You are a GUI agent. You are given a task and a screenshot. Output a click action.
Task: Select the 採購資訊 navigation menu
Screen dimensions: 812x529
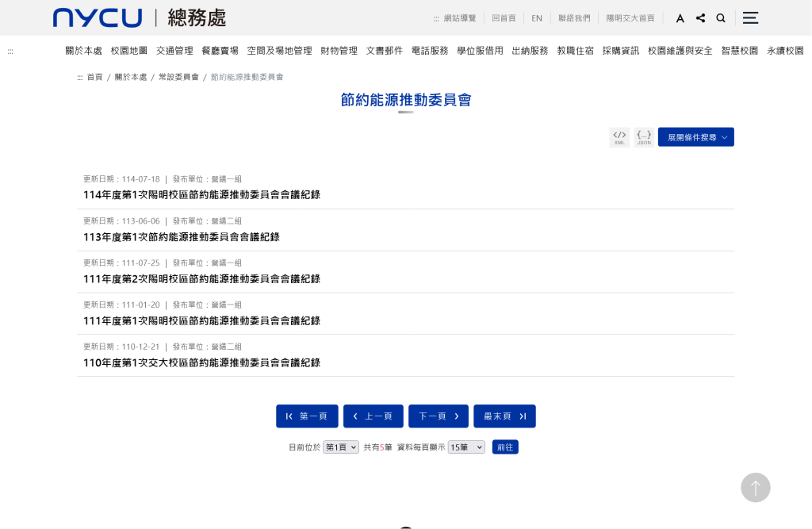[x=620, y=51]
